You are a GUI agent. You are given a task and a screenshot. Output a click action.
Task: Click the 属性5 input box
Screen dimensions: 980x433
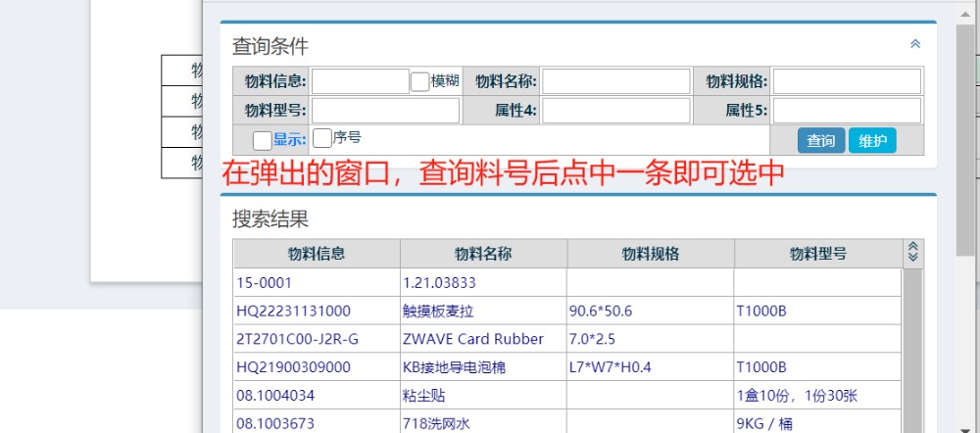coord(846,111)
